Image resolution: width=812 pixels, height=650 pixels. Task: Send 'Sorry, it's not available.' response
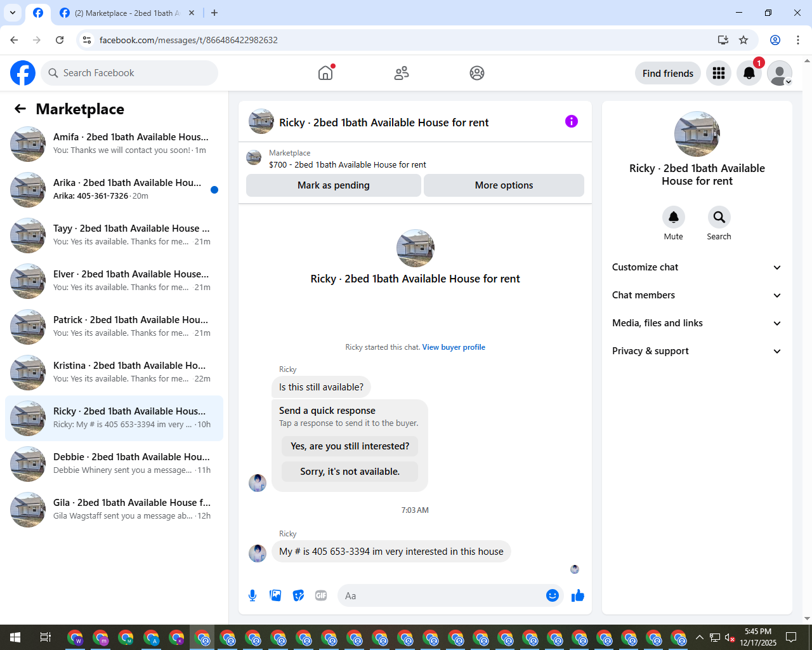(x=350, y=472)
